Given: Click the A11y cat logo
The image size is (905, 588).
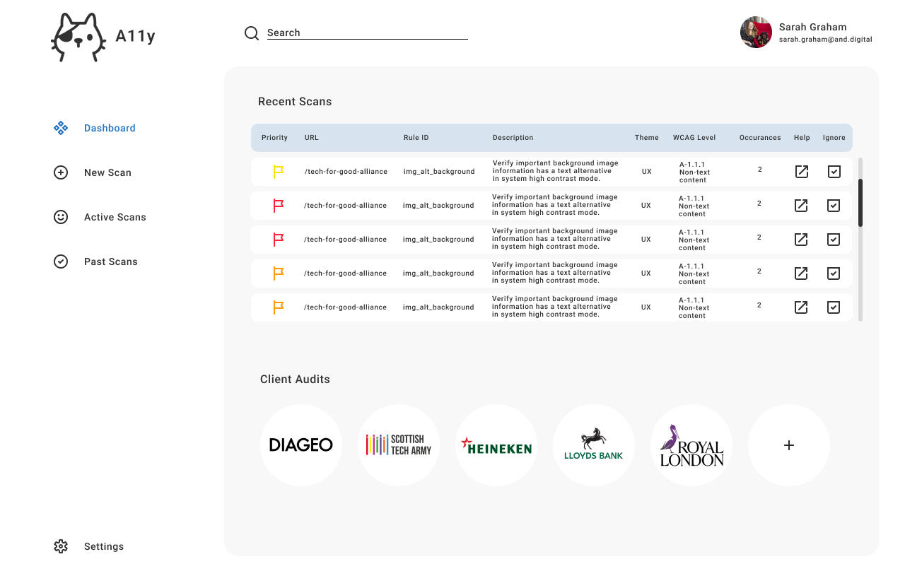Looking at the screenshot, I should tap(78, 37).
